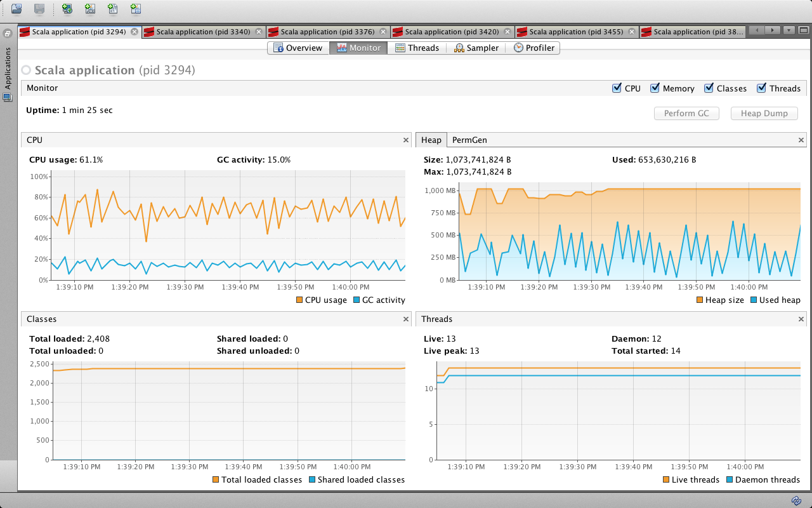This screenshot has height=508, width=812.
Task: Close the Threads graph panel
Action: 801,319
